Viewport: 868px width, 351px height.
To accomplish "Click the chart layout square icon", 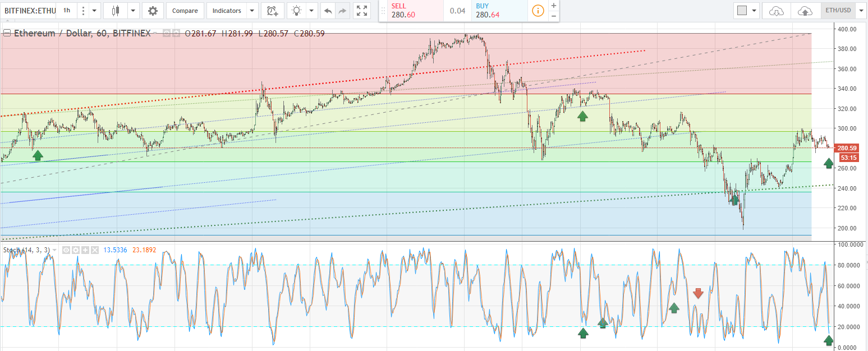I will (742, 10).
